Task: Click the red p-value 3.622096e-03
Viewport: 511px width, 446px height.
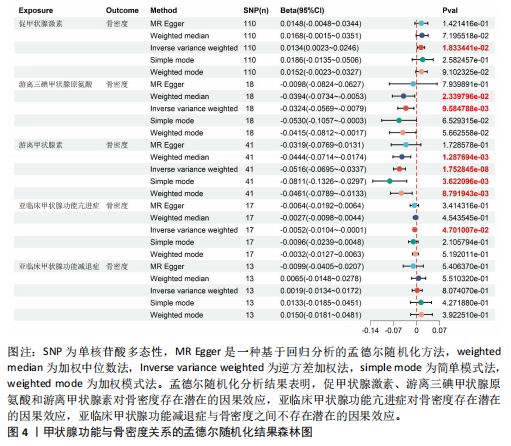Action: tap(465, 181)
